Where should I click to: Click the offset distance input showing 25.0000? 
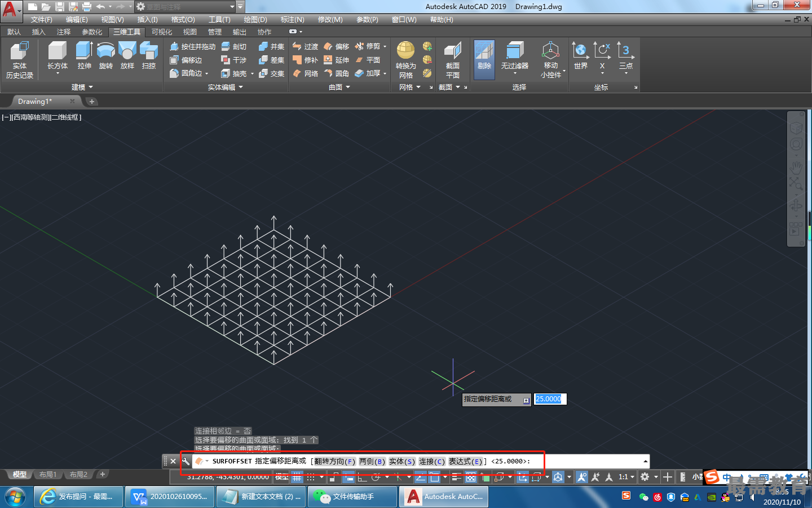click(550, 399)
